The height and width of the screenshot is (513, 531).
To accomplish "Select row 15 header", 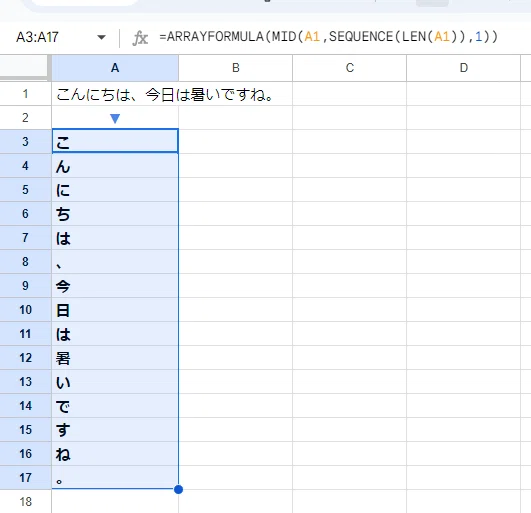I will (x=25, y=430).
